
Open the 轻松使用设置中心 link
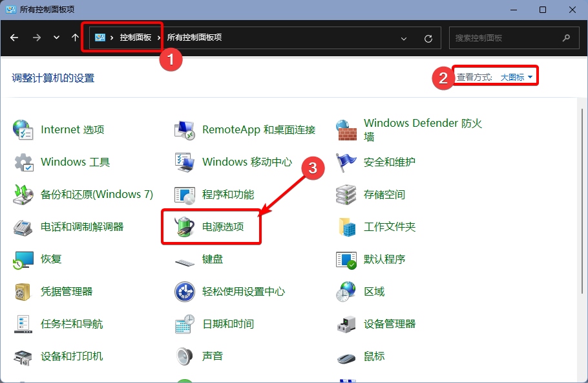(244, 292)
